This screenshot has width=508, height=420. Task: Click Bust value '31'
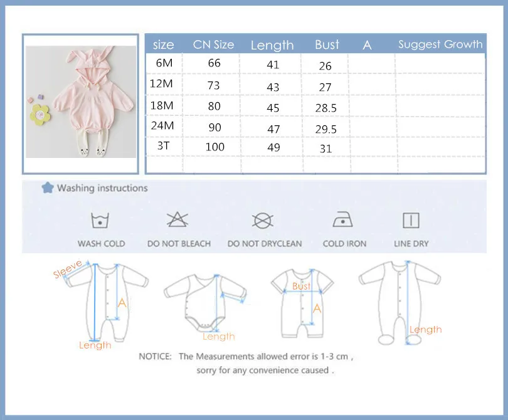point(325,149)
